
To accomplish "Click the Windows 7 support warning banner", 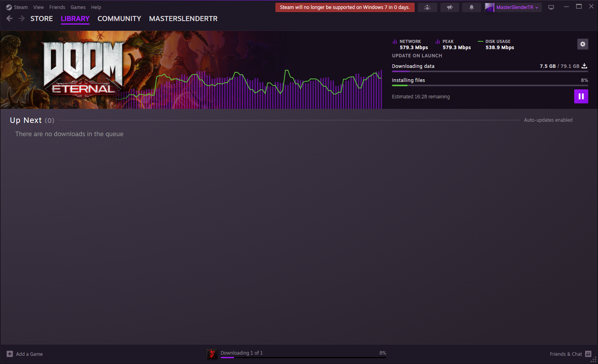I will tap(345, 7).
